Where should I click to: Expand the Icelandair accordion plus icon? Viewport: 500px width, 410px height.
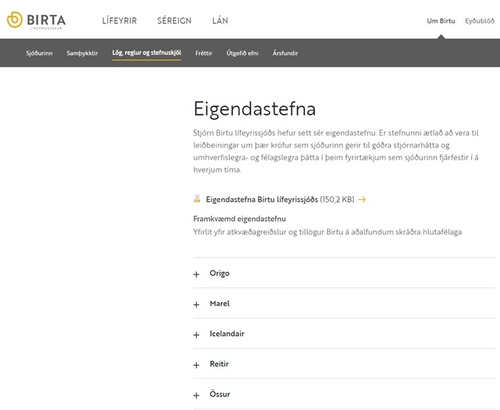196,335
